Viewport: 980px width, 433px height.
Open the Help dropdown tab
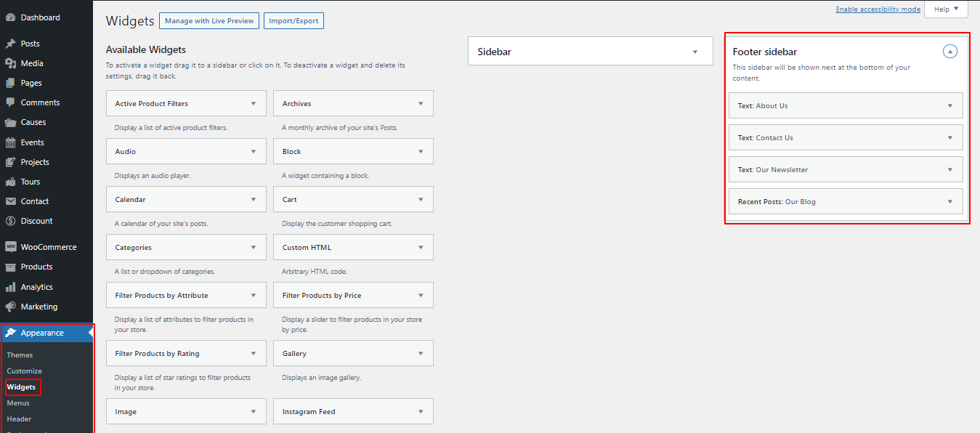(x=946, y=9)
